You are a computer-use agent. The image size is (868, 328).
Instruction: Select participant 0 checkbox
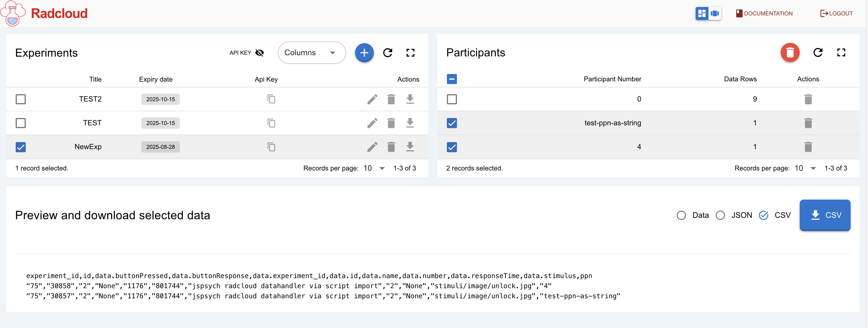pos(452,99)
